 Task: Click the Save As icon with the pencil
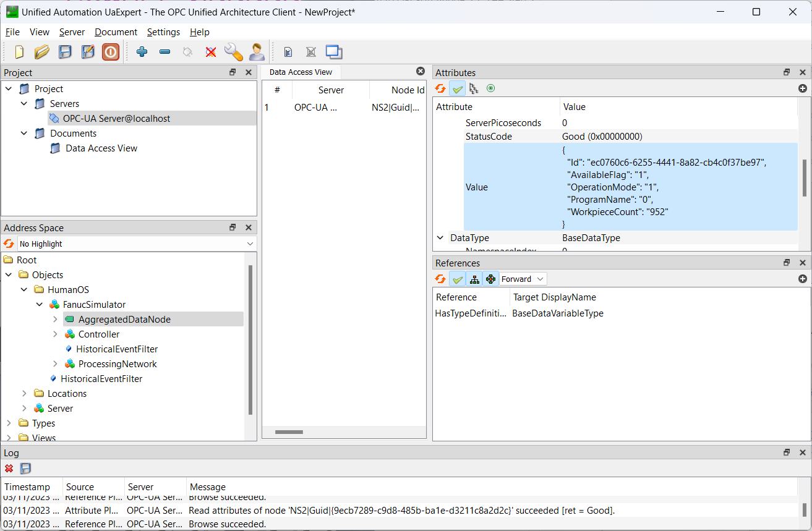(x=88, y=52)
